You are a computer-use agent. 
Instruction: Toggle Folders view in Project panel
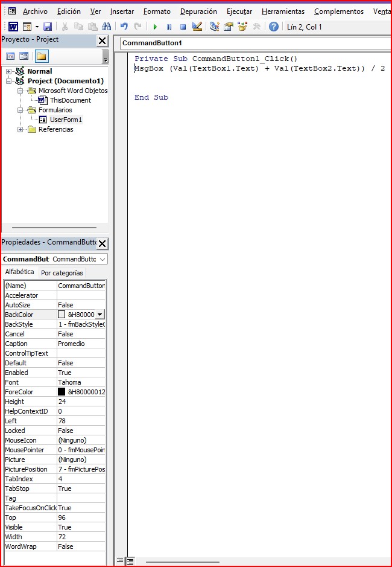[41, 56]
